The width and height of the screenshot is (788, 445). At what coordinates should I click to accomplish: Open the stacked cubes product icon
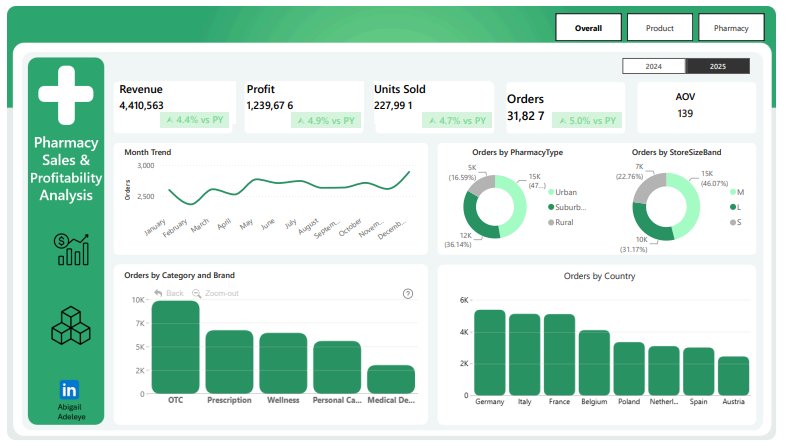tap(71, 326)
